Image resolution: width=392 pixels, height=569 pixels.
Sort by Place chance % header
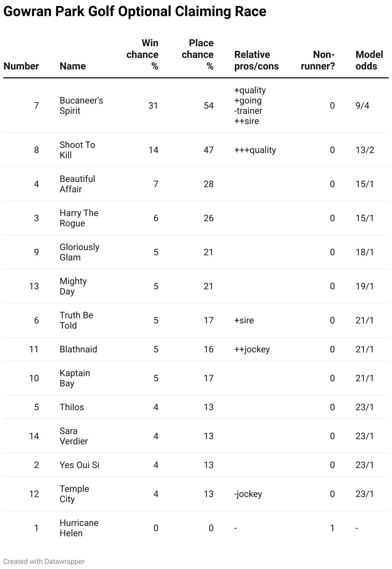click(x=198, y=55)
